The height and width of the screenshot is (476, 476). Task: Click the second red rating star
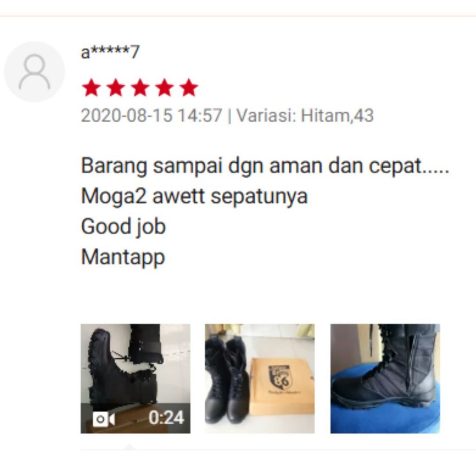pyautogui.click(x=116, y=88)
